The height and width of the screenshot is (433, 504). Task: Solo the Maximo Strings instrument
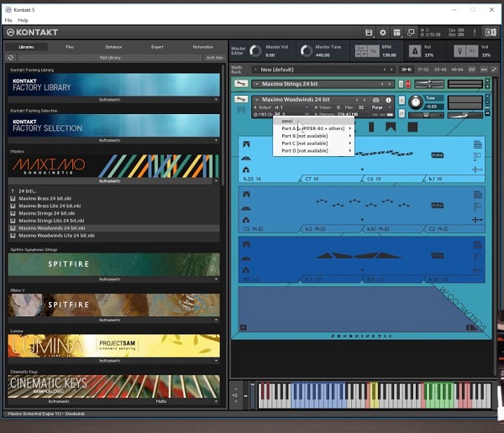401,84
